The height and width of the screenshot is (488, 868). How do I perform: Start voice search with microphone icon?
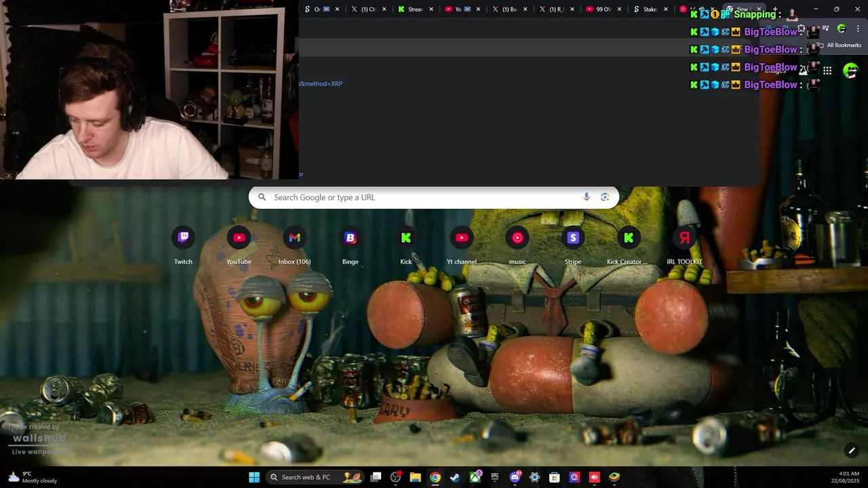pyautogui.click(x=587, y=197)
